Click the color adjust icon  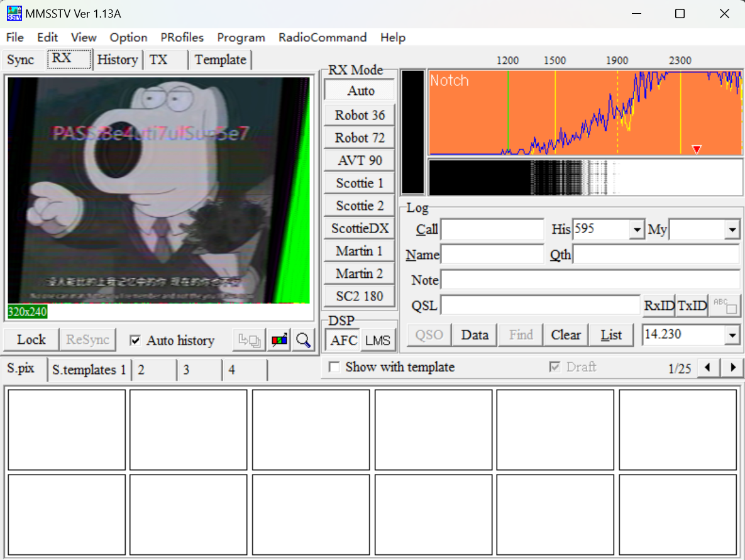[x=279, y=340]
